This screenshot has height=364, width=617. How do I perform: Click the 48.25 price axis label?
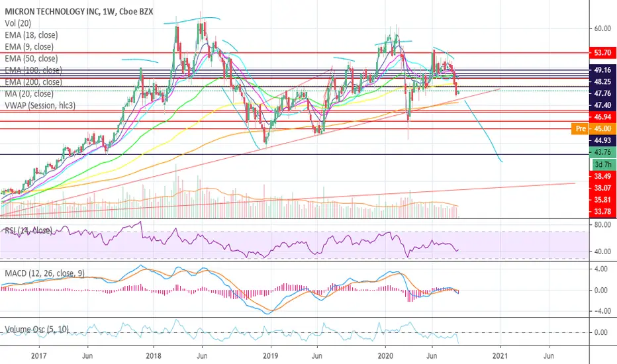(x=602, y=82)
